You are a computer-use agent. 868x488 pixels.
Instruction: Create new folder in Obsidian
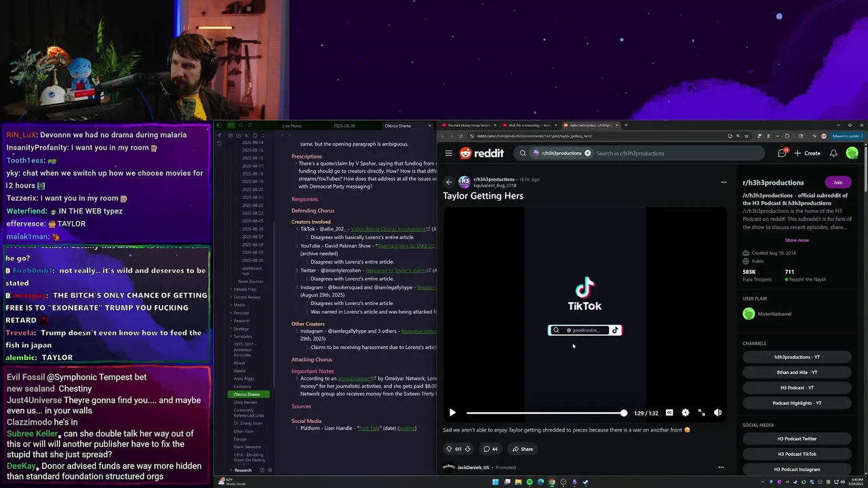tap(239, 136)
